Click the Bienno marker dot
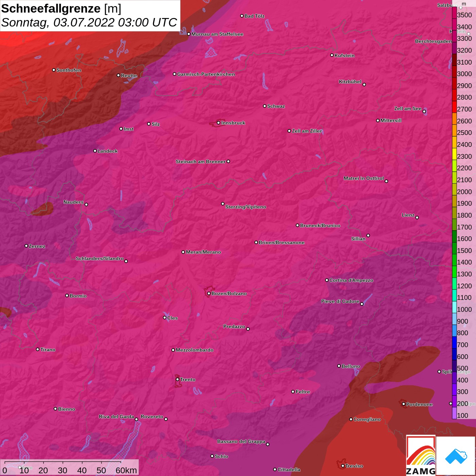 coord(55,409)
